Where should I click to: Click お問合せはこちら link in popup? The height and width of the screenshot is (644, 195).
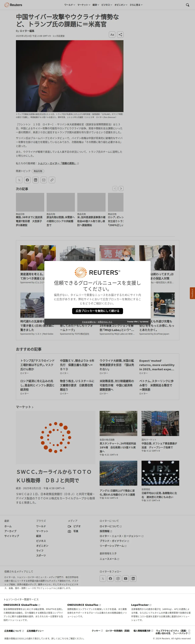pos(105,322)
